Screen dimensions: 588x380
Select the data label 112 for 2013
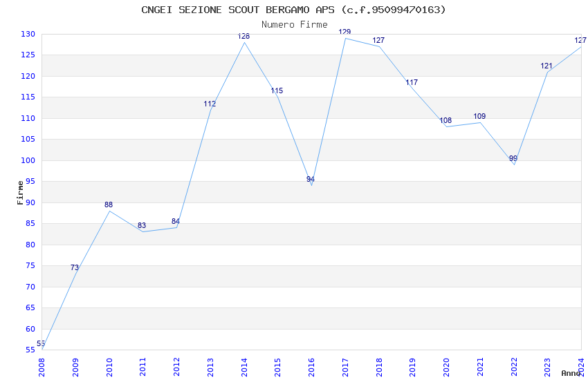pyautogui.click(x=210, y=104)
